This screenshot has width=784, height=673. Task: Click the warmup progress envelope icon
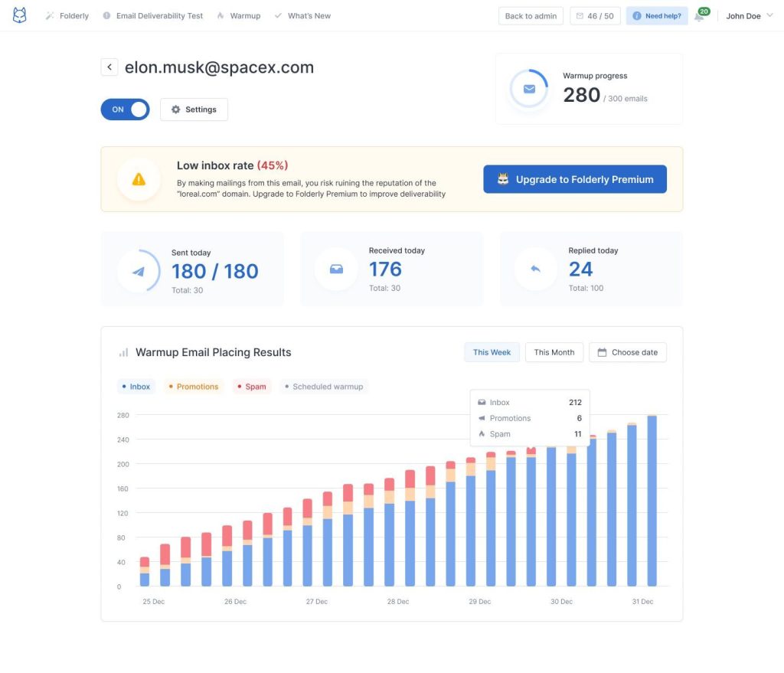(x=529, y=89)
